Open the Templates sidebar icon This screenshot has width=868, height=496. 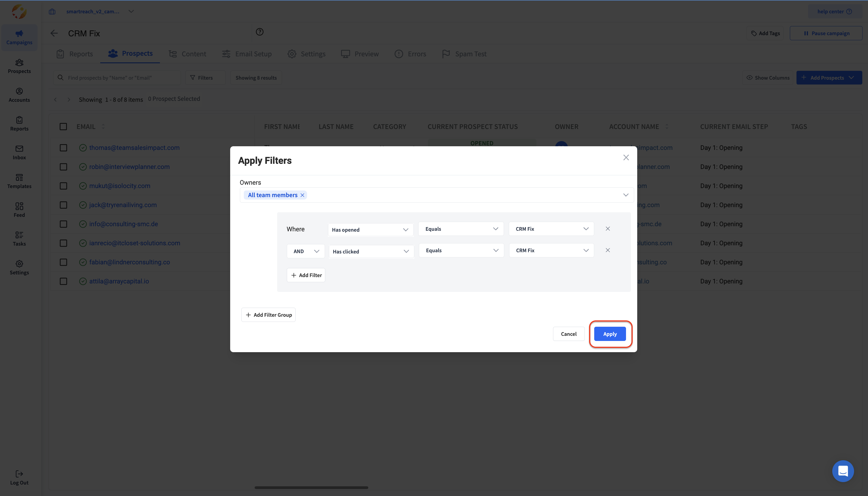coord(19,181)
